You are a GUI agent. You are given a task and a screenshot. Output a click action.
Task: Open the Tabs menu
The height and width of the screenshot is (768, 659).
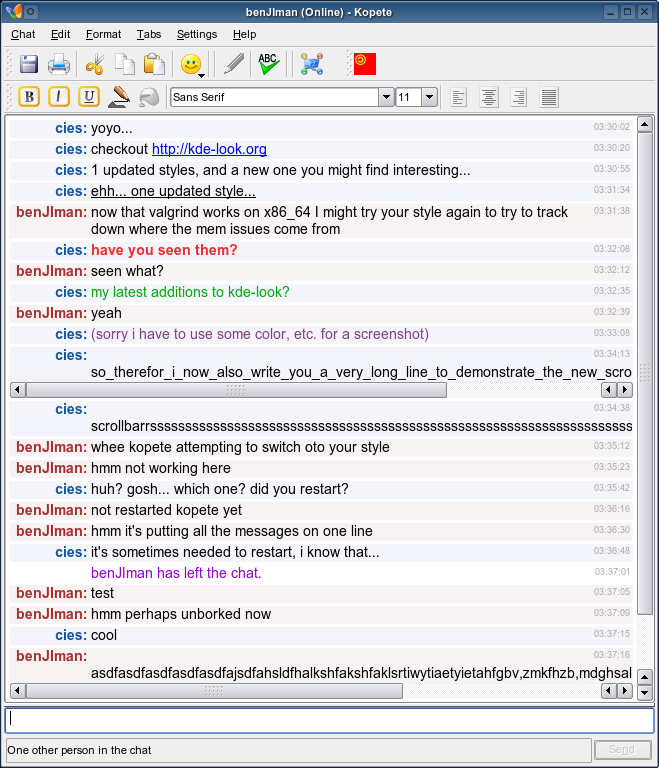point(149,34)
